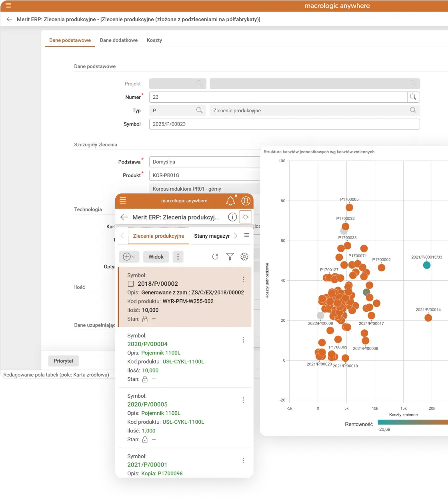The width and height of the screenshot is (448, 502).
Task: Click the search magnifier in Numer field
Action: point(413,97)
